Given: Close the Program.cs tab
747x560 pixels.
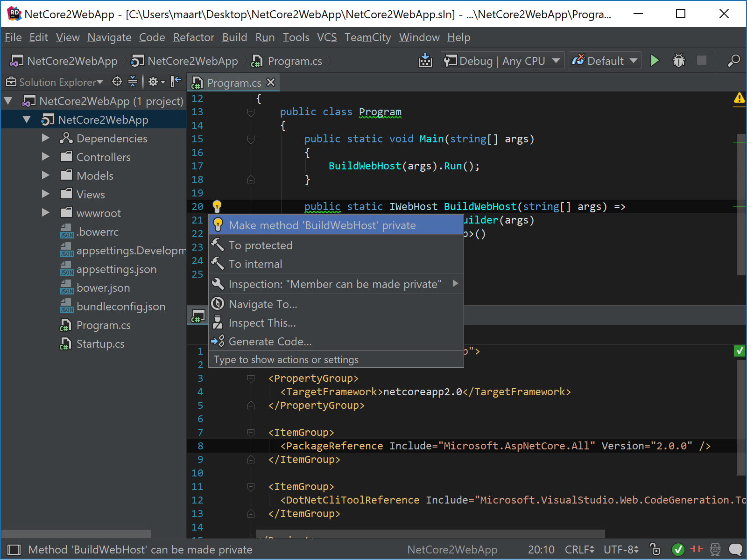Looking at the screenshot, I should (x=271, y=82).
